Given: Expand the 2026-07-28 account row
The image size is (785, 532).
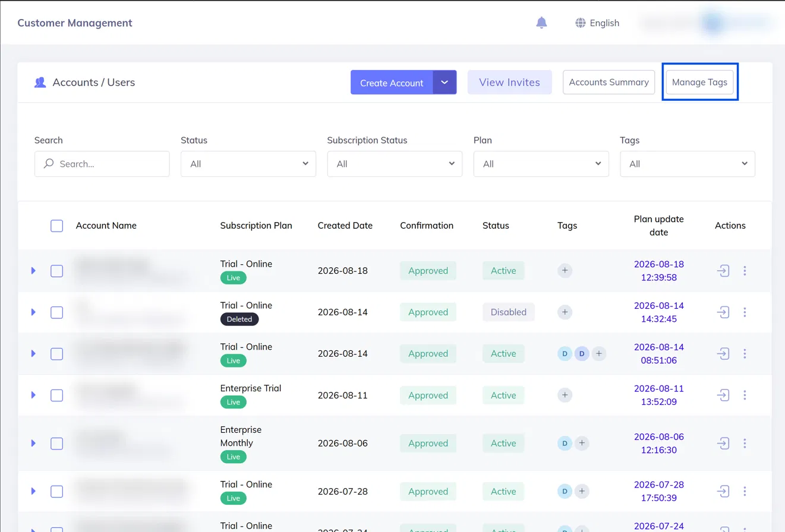Looking at the screenshot, I should [33, 491].
